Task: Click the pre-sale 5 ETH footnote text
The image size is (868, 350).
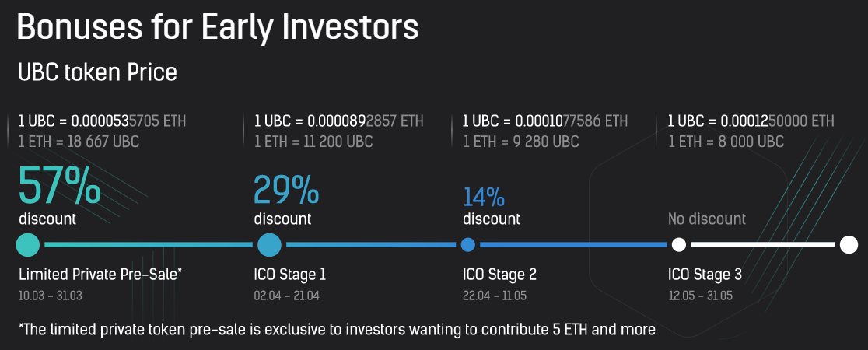Action: coord(336,329)
